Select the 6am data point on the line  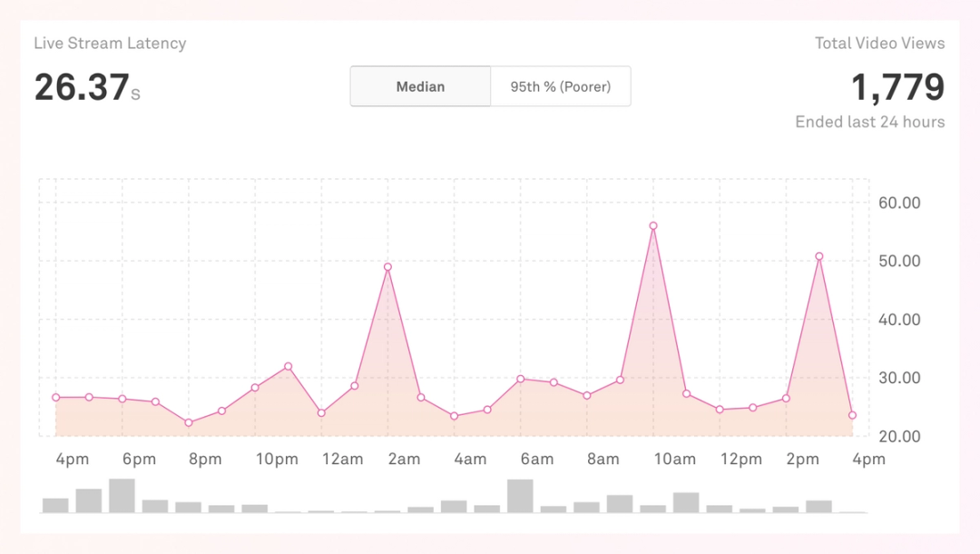pyautogui.click(x=520, y=378)
